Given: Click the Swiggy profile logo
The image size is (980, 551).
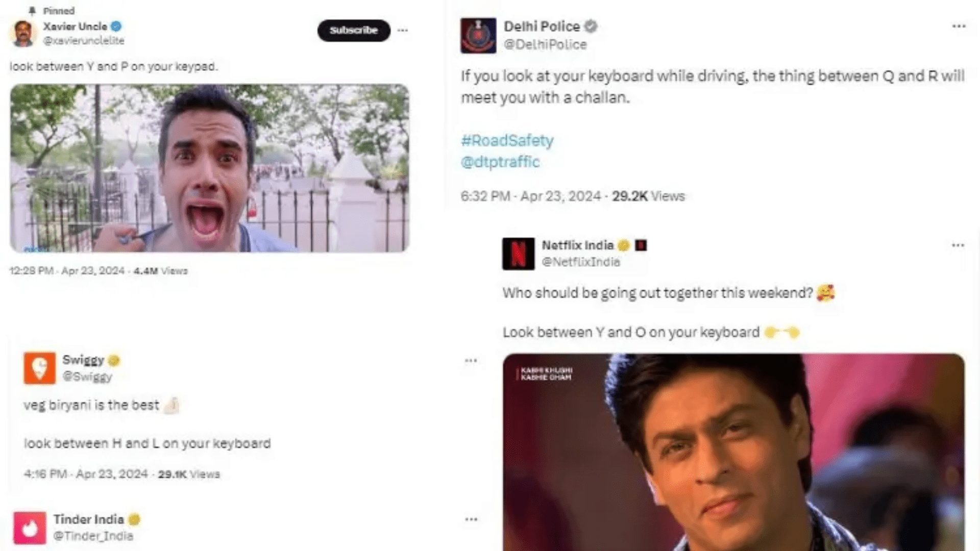Looking at the screenshot, I should [x=39, y=368].
